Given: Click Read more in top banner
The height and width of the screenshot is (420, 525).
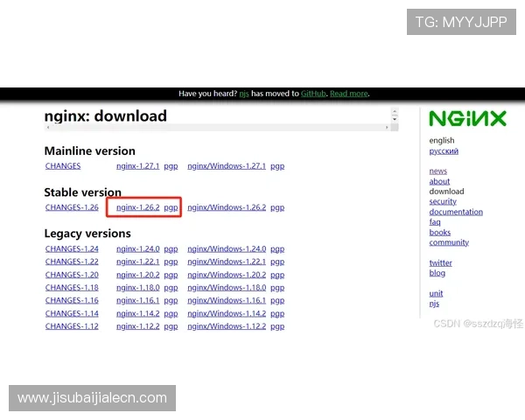Looking at the screenshot, I should 349,94.
